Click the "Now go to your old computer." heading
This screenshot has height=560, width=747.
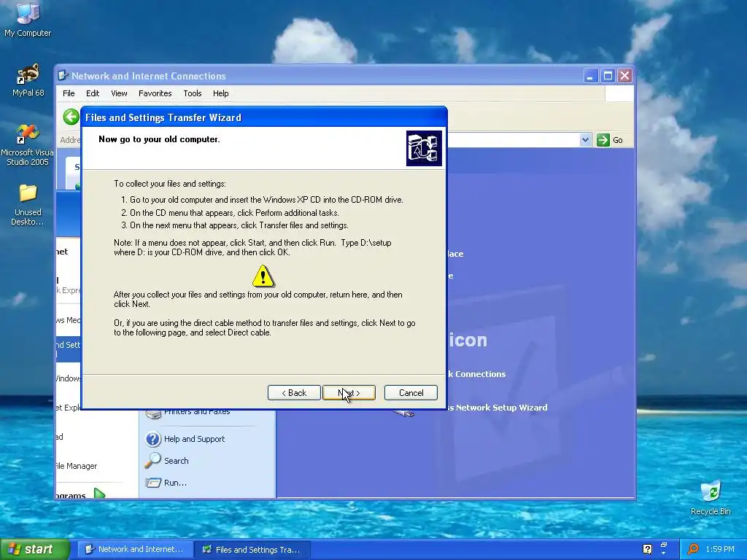159,139
